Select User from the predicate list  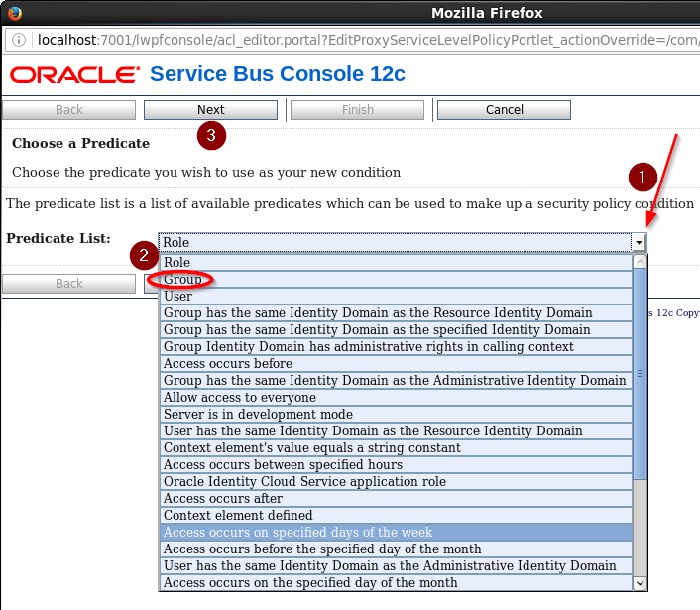[x=178, y=297]
